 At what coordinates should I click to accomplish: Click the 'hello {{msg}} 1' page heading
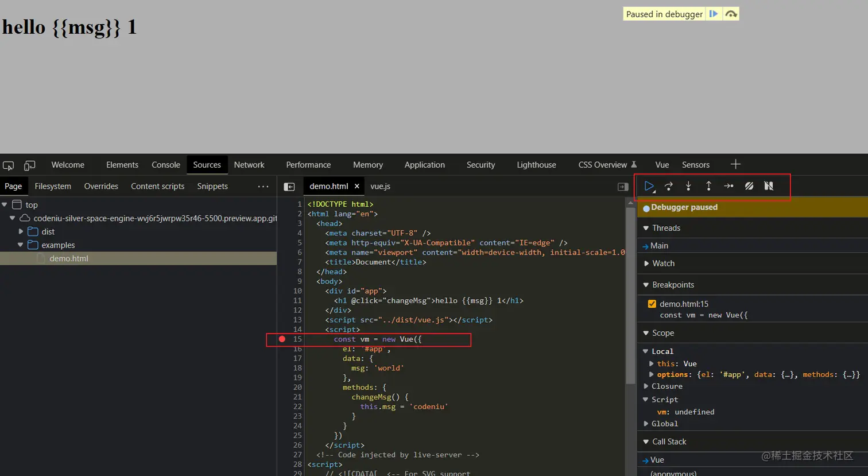(x=69, y=27)
